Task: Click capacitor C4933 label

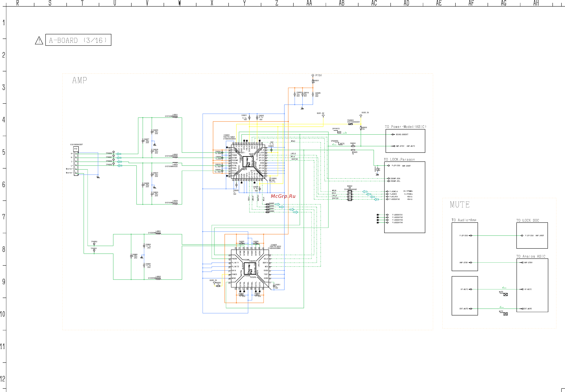Action: tap(155, 130)
